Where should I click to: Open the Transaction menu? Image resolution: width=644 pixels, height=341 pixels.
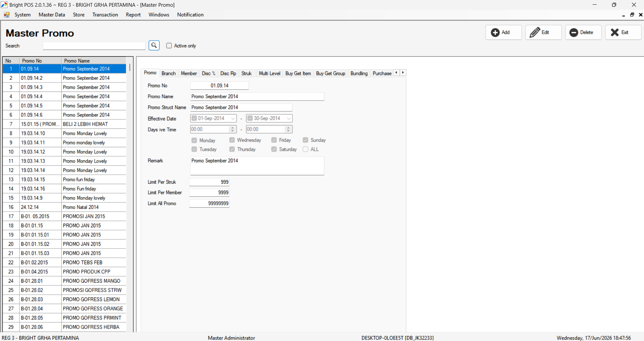point(105,15)
